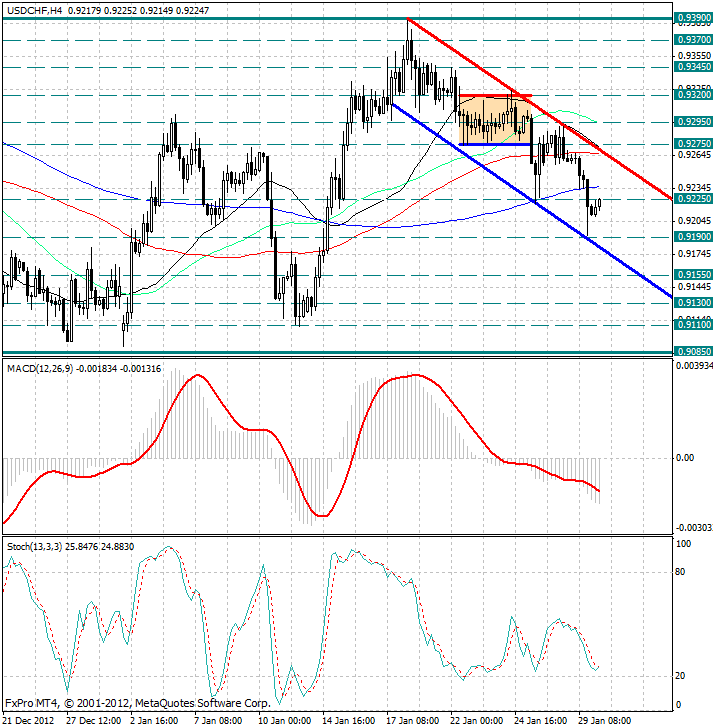The image size is (713, 728).
Task: Select the 0.9370 price level label
Action: 693,40
